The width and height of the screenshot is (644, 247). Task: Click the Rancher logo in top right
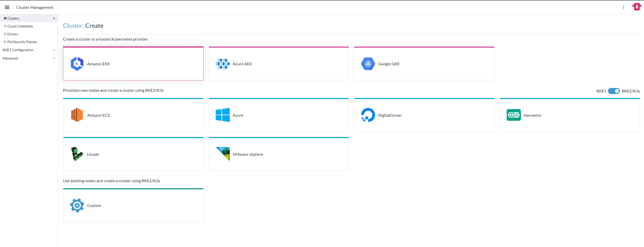637,7
